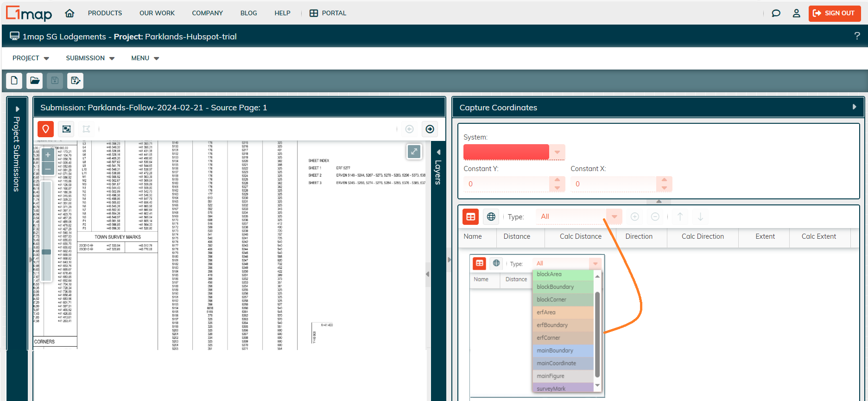The image size is (868, 401).
Task: Click the Calc Distance column header
Action: [581, 236]
